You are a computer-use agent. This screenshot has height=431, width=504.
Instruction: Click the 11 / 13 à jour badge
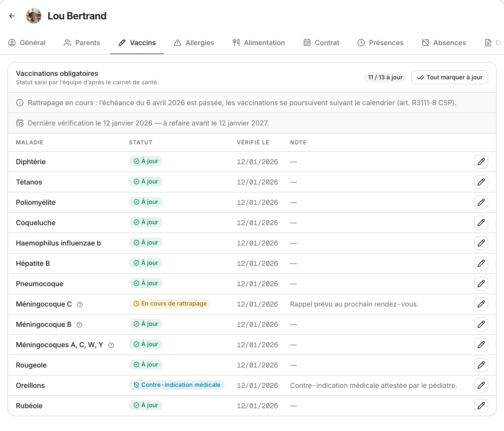click(x=385, y=77)
